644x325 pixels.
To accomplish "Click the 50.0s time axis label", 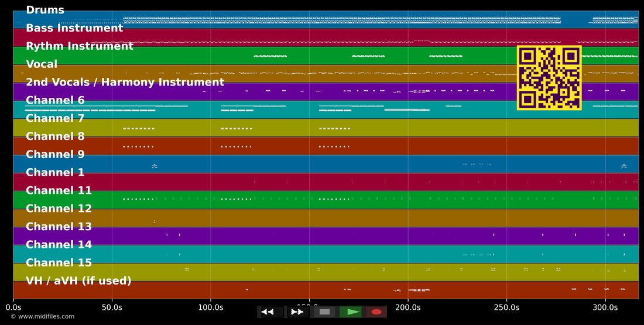I will (x=112, y=307).
